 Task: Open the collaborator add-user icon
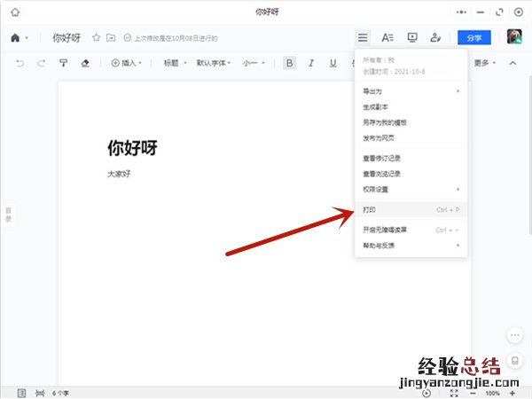pyautogui.click(x=435, y=37)
